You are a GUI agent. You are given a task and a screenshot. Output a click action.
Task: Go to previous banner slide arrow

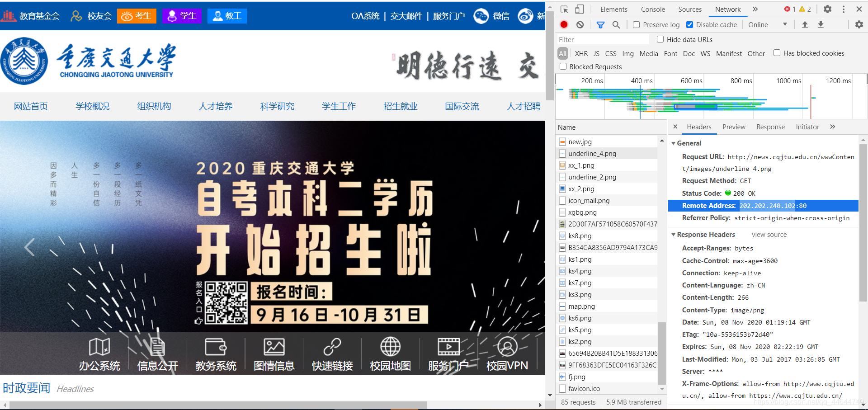click(29, 247)
